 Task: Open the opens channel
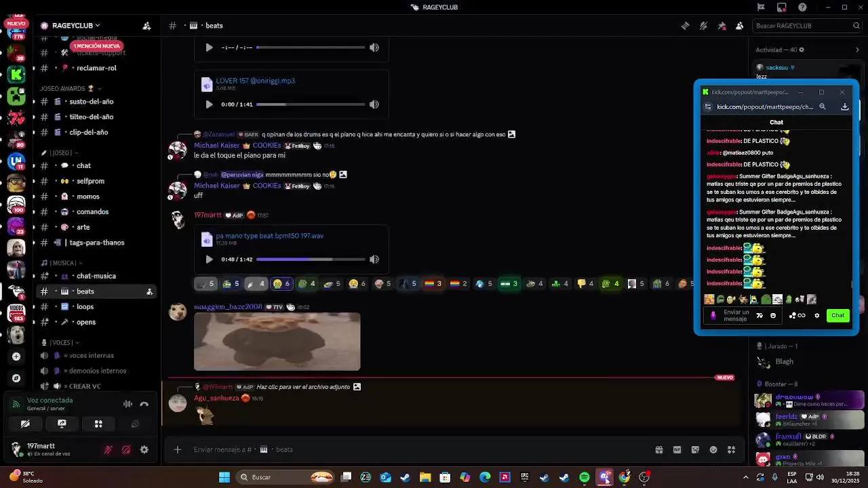[x=96, y=322]
